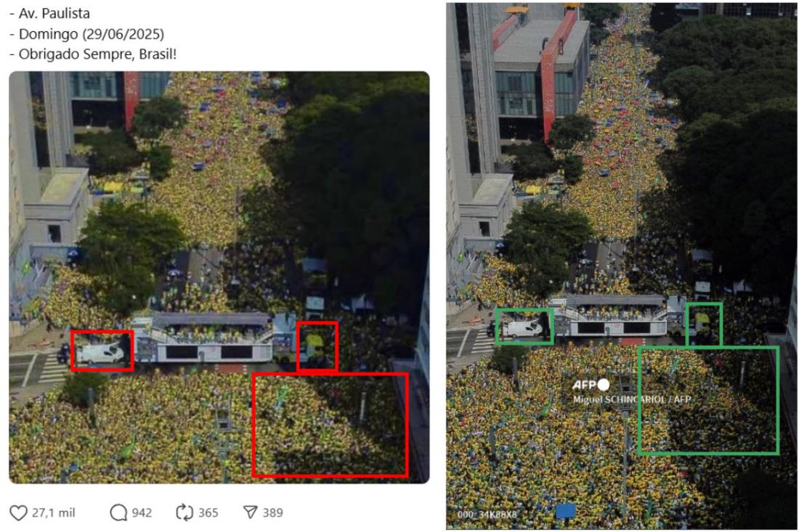Open the left post's aerial crowd image
Image resolution: width=799 pixels, height=532 pixels.
point(219,277)
